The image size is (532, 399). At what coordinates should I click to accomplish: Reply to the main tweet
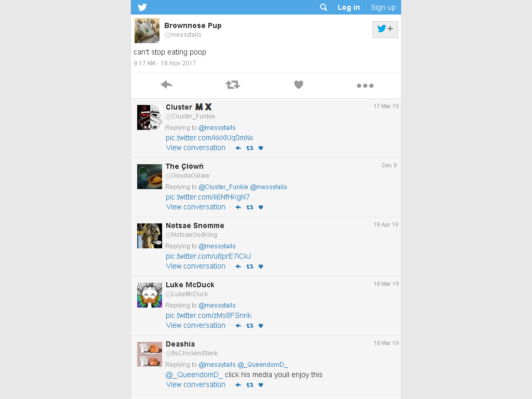tap(167, 85)
